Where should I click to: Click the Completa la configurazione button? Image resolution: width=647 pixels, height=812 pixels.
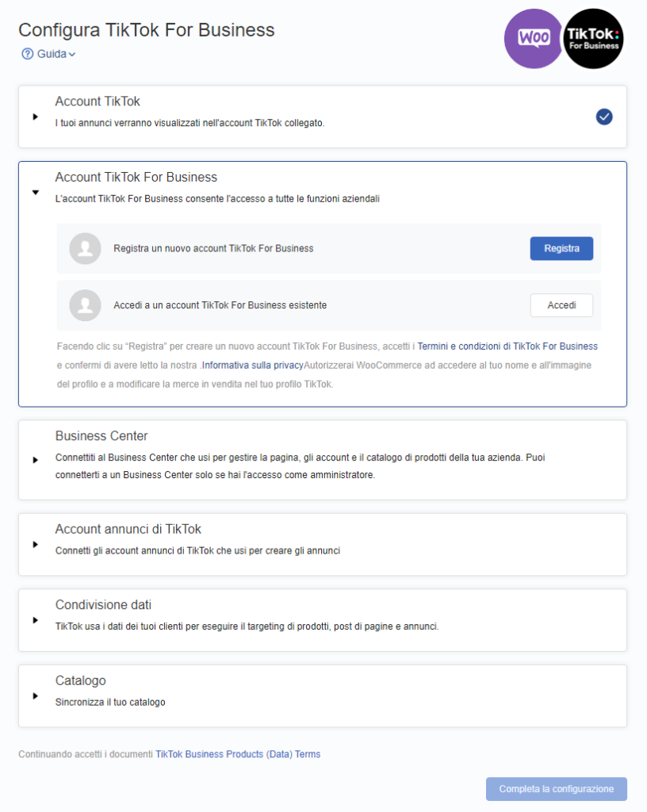[x=556, y=789]
